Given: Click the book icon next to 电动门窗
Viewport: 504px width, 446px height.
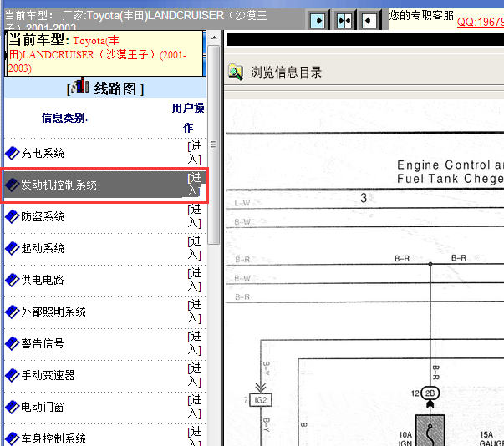Looking at the screenshot, I should [x=13, y=407].
